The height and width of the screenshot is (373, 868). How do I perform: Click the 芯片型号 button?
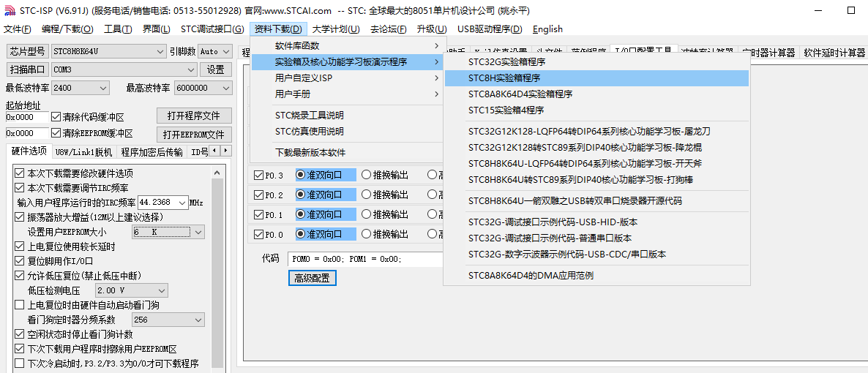pos(27,52)
